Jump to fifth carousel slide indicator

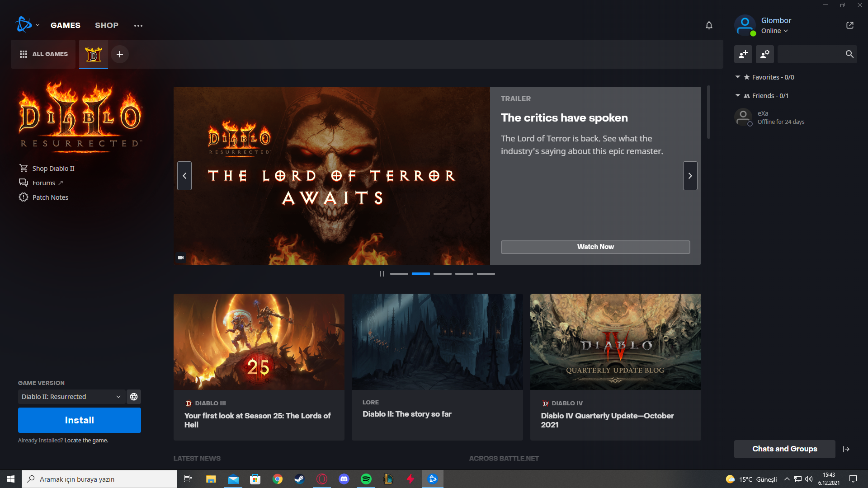[x=486, y=274]
